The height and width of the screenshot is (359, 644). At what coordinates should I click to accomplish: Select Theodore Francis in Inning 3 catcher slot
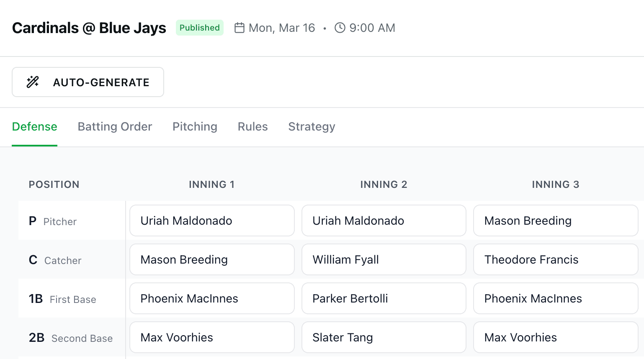pyautogui.click(x=556, y=259)
